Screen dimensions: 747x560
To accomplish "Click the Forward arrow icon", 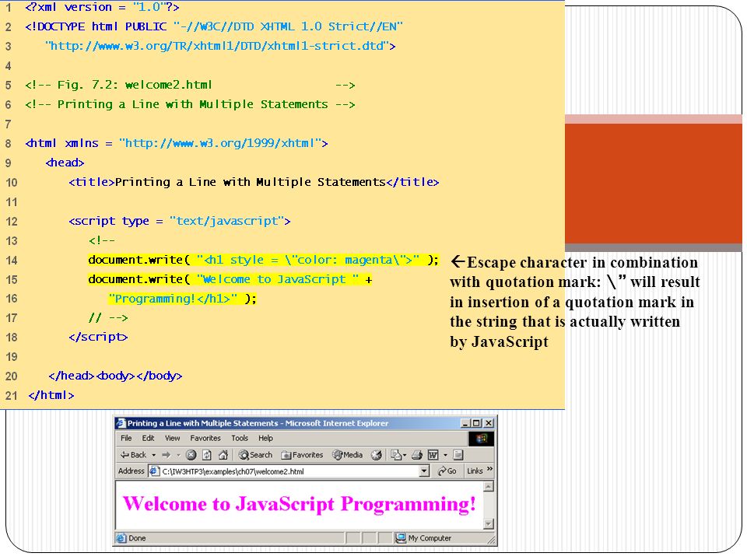I will [166, 455].
